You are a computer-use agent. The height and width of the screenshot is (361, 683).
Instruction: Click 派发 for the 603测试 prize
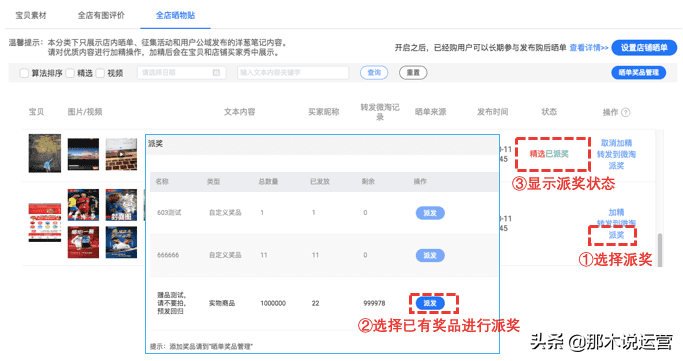(x=430, y=213)
